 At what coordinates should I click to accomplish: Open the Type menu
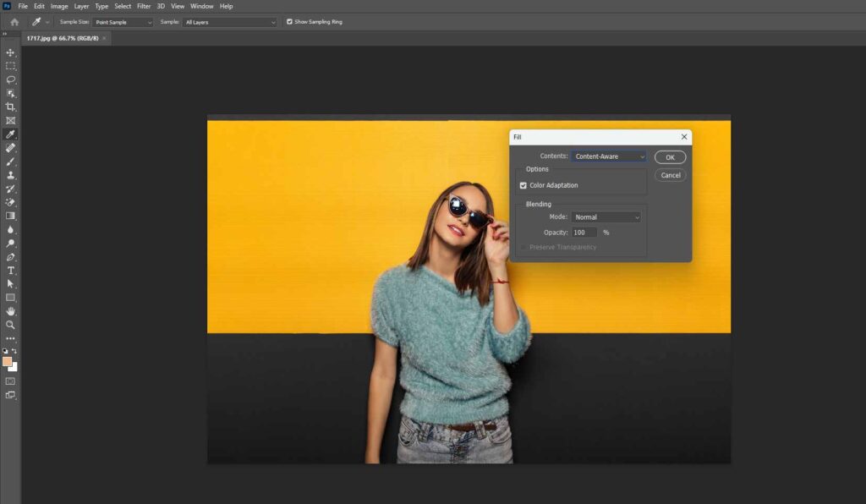101,6
